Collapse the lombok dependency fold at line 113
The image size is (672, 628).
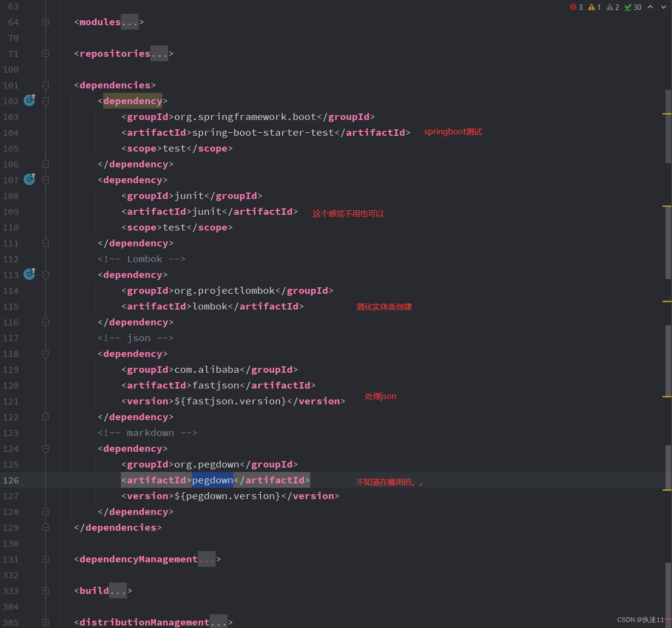coord(45,275)
